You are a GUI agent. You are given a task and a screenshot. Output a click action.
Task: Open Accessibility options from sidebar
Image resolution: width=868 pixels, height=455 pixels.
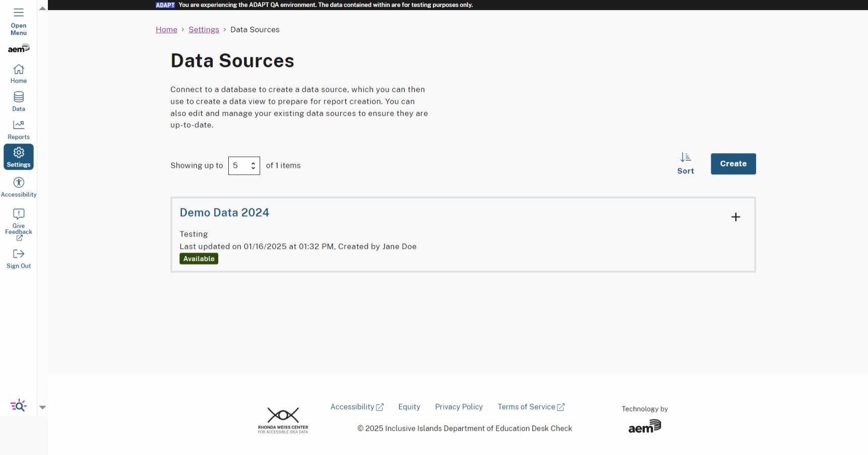point(18,183)
